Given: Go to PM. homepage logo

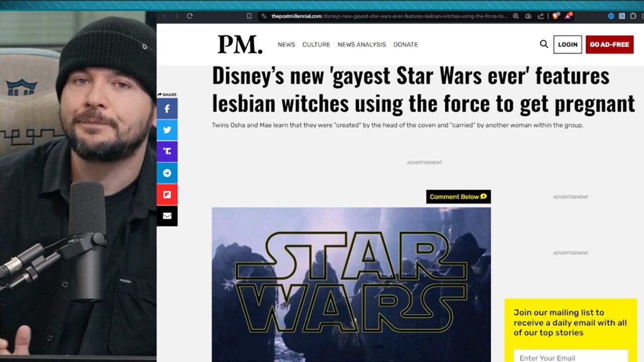Looking at the screenshot, I should tap(240, 44).
